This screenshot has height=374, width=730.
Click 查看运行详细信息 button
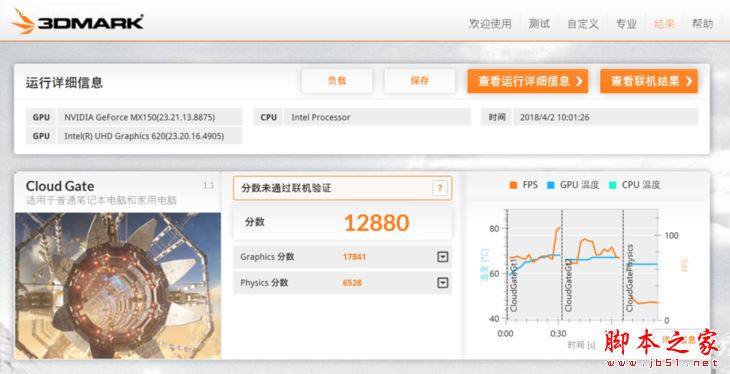pyautogui.click(x=528, y=82)
